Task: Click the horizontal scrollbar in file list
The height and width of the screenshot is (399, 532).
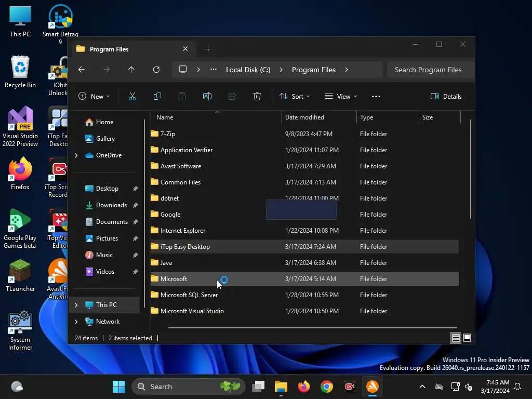Action: pos(312,328)
